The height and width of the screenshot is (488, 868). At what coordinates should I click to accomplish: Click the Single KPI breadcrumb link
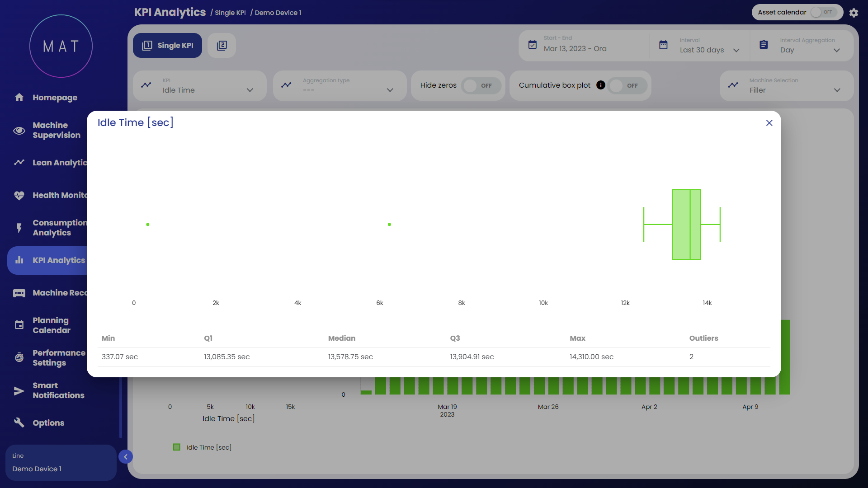click(x=230, y=13)
